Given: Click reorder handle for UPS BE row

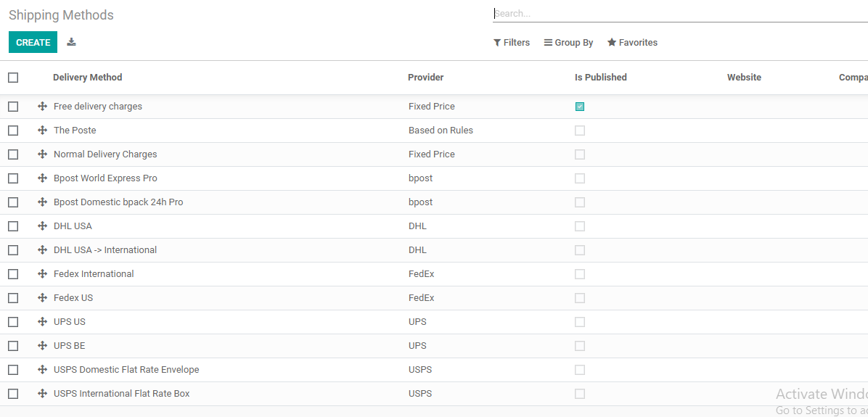Looking at the screenshot, I should (x=43, y=346).
